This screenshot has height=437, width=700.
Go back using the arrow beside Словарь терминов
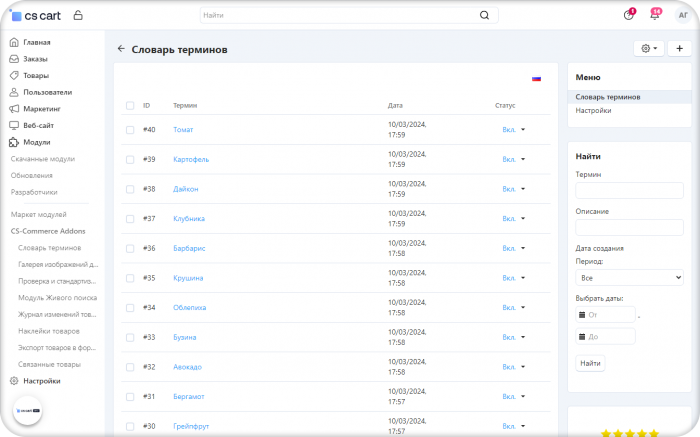coord(121,49)
